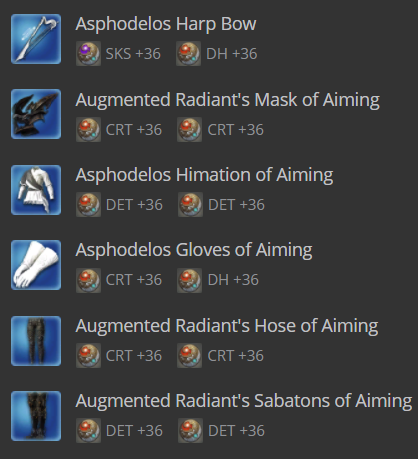Click the Augmented Radiant's Mask item icon
This screenshot has height=459, width=418.
(36, 114)
